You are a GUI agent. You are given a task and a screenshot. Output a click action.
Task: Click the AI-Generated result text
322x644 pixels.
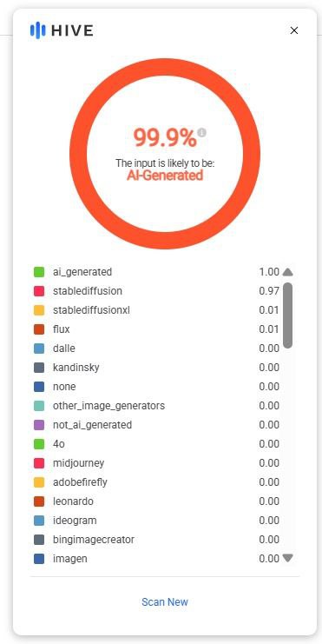(x=165, y=176)
